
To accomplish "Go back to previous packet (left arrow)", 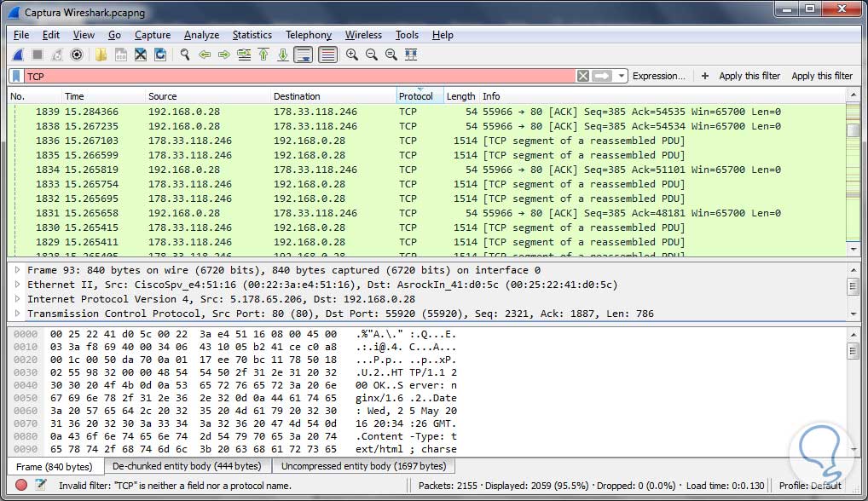I will [205, 55].
